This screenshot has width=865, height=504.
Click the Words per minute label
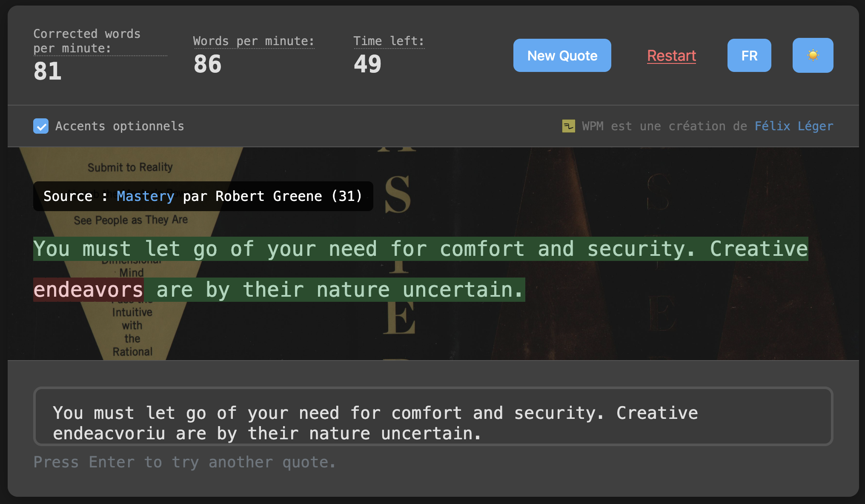pyautogui.click(x=254, y=41)
